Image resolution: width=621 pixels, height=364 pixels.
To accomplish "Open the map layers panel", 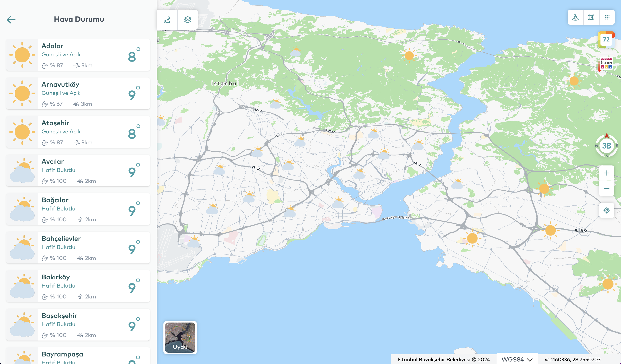I will [x=188, y=19].
